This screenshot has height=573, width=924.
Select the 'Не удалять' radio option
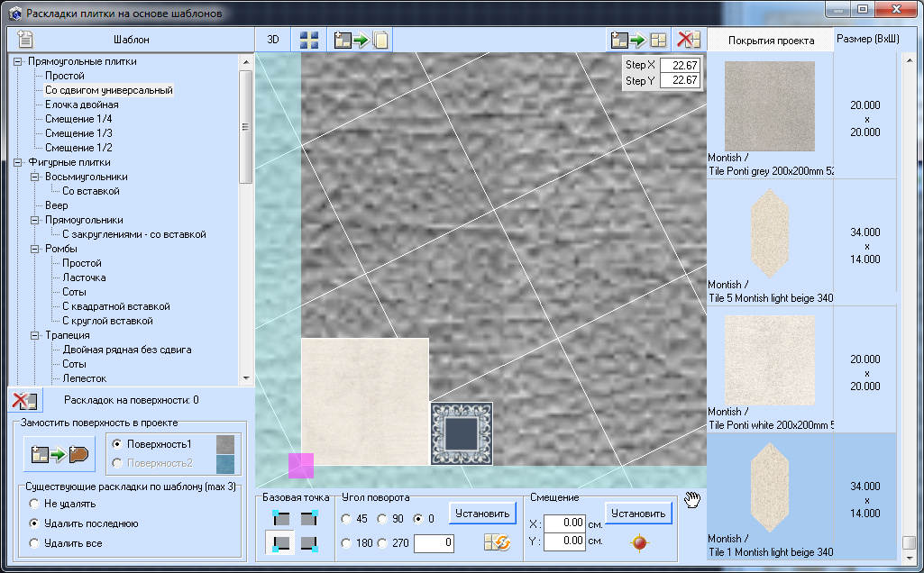35,503
